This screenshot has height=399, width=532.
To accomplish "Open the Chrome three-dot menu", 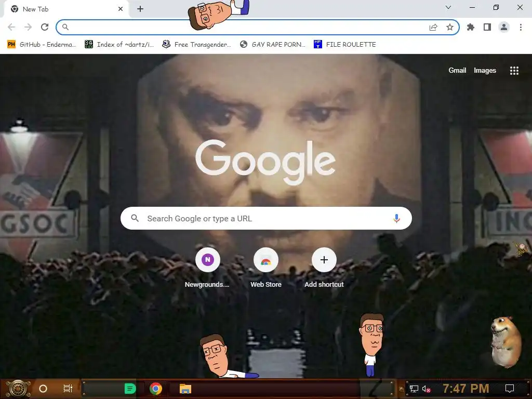I will click(x=521, y=27).
